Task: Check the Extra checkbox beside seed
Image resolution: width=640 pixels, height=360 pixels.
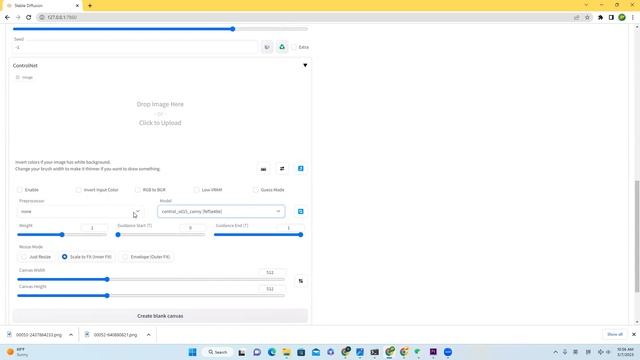Action: (x=294, y=47)
